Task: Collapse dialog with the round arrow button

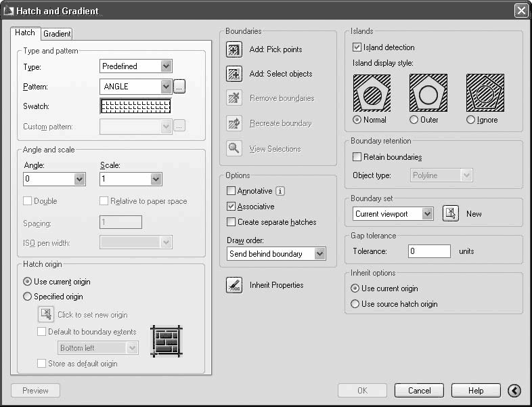Action: (x=514, y=391)
